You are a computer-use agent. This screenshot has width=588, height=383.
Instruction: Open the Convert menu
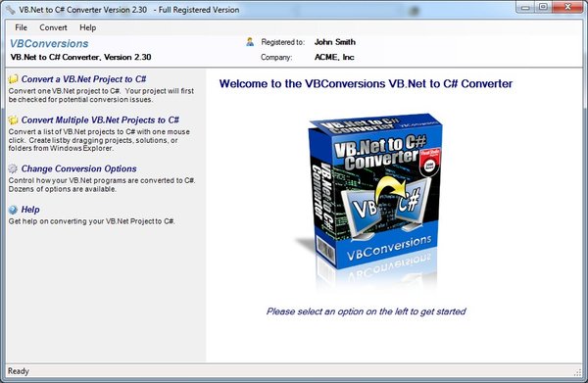click(x=53, y=27)
